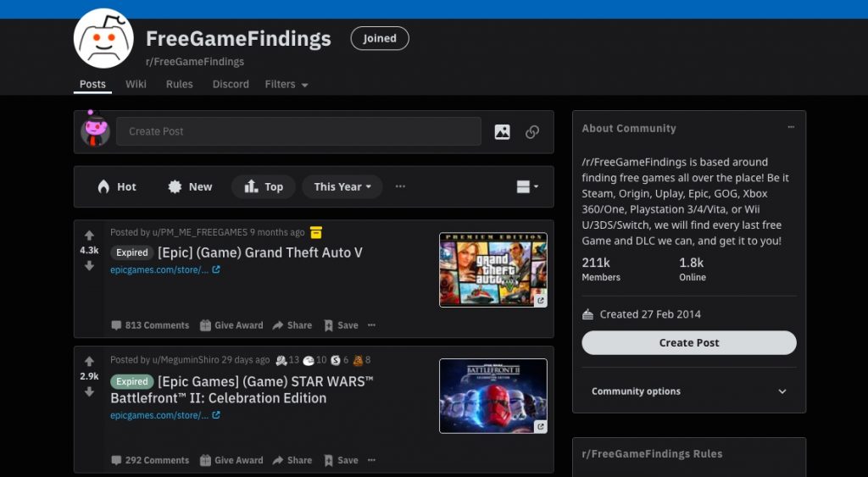Click the first award badge on Battlefront II post
868x477 pixels.
pos(281,360)
